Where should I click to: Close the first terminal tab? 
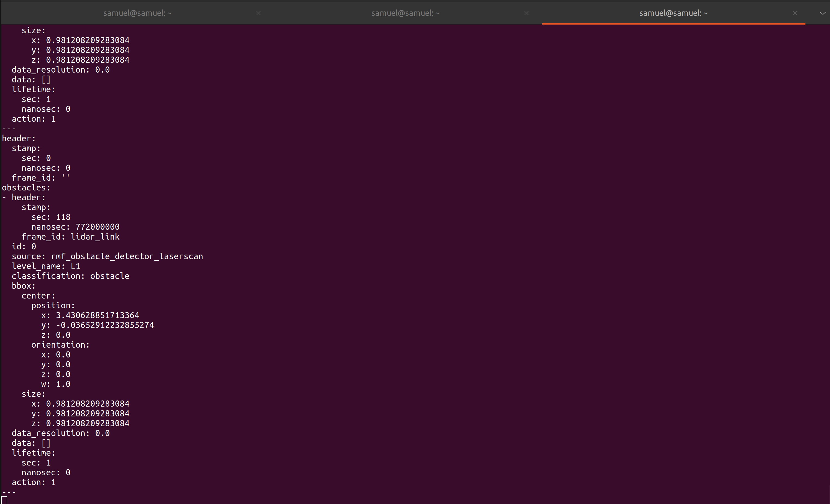[258, 13]
